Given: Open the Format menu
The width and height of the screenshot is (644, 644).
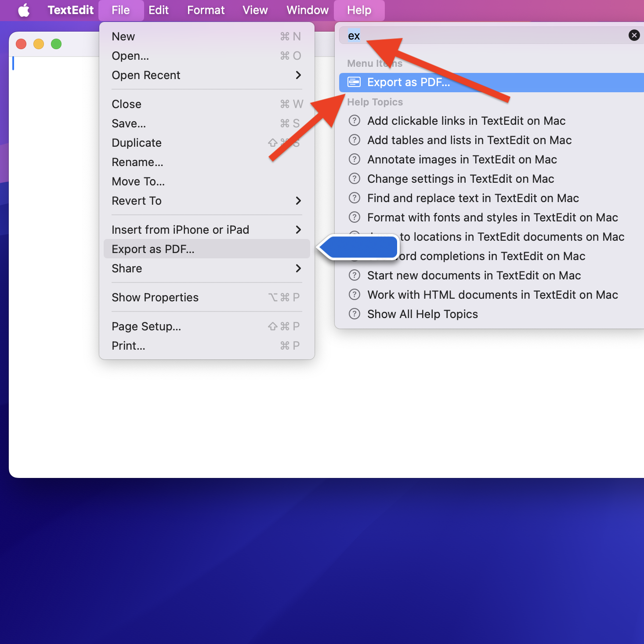Looking at the screenshot, I should coord(206,10).
